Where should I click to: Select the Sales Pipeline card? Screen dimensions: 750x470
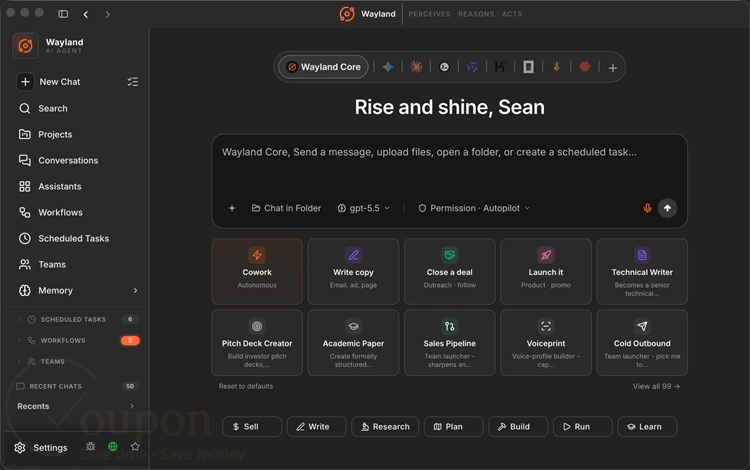tap(450, 343)
